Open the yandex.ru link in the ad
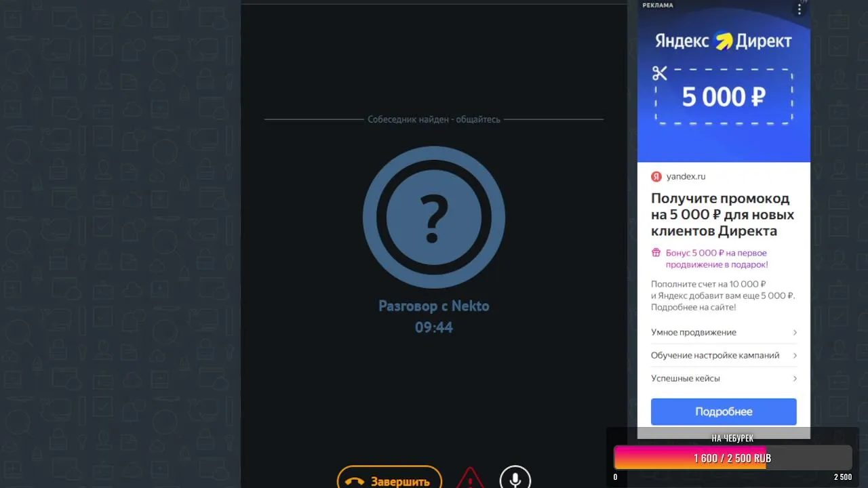The height and width of the screenshot is (488, 868). point(686,176)
